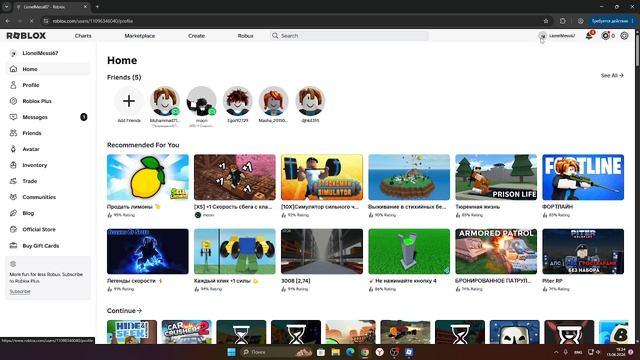Image resolution: width=640 pixels, height=360 pixels.
Task: Open the green button game thumbnail
Action: [x=409, y=251]
